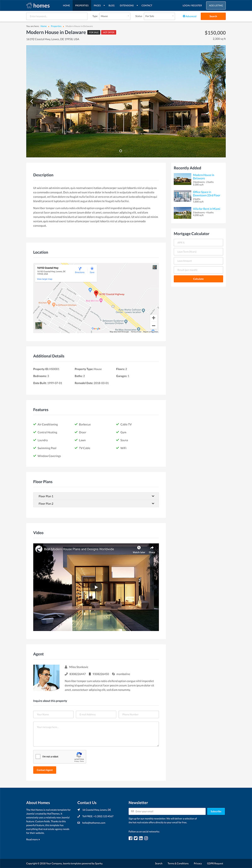Select first slideshow indicator dot
The image size is (252, 868).
click(x=121, y=151)
